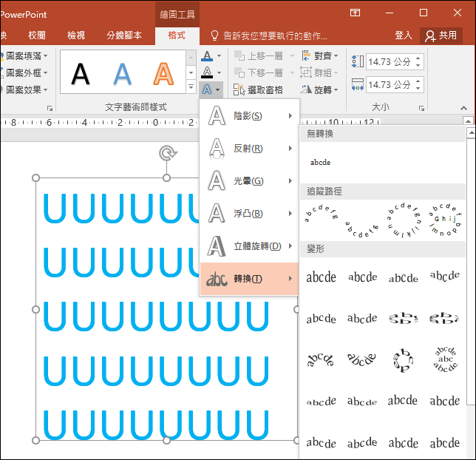476x460 pixels.
Task: Click the 繪圖工具 contextual tab label
Action: (177, 14)
